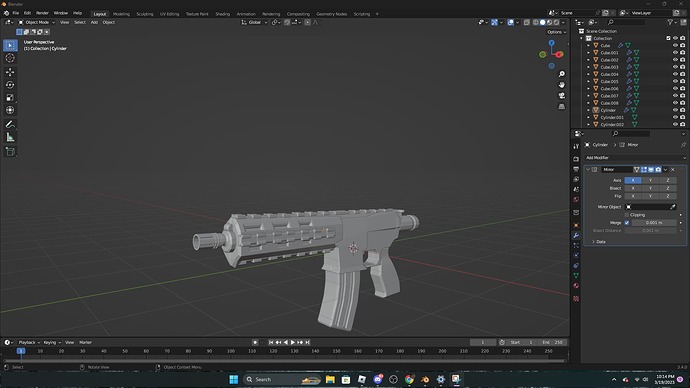The image size is (690, 388).
Task: Open the Playback dropdown in timeline
Action: [x=29, y=342]
